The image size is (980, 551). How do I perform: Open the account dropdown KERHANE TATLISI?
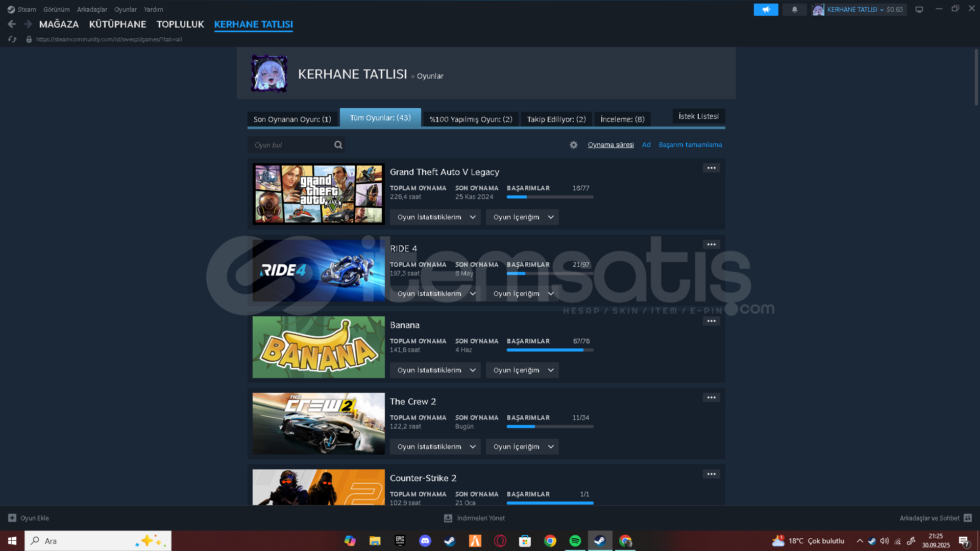[x=855, y=10]
